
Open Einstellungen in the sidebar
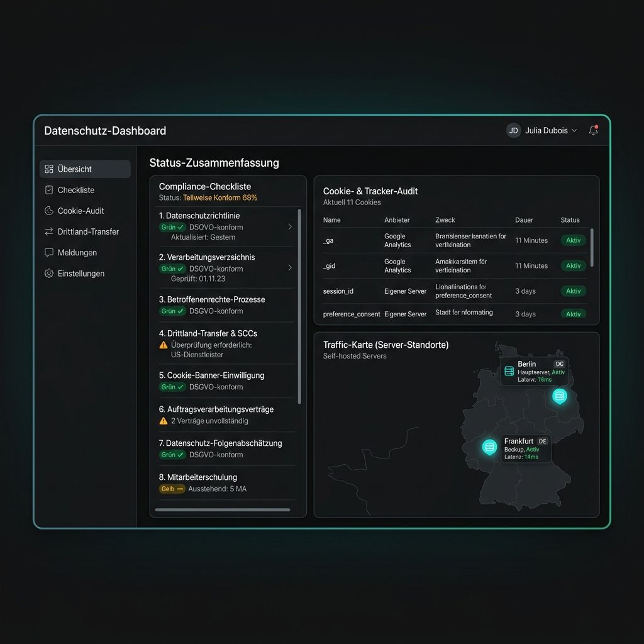[x=85, y=273]
